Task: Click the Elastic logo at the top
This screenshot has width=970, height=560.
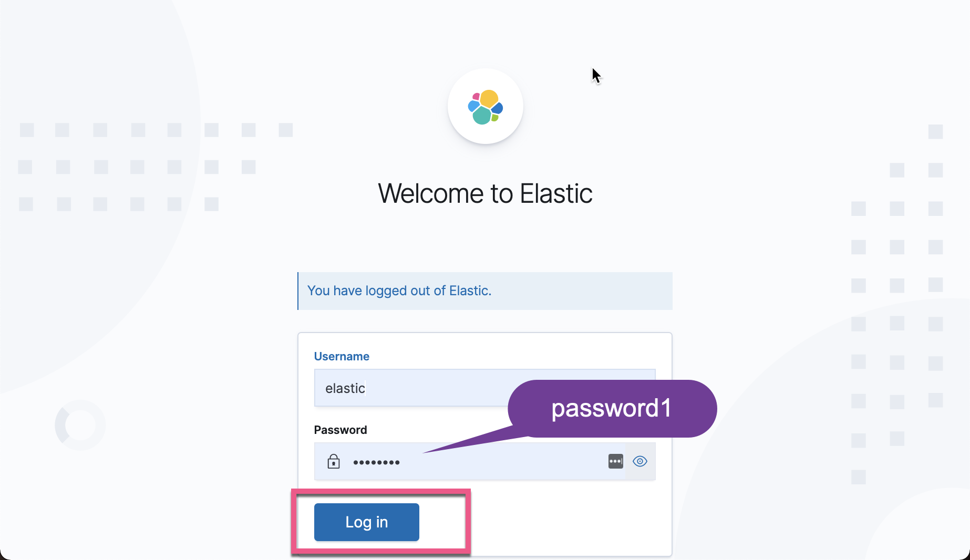Action: coord(484,106)
